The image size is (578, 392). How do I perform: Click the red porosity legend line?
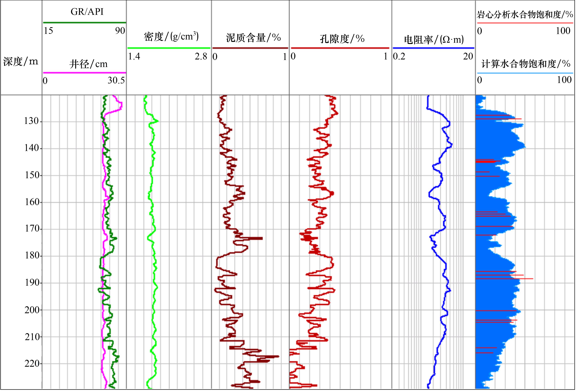pos(340,48)
